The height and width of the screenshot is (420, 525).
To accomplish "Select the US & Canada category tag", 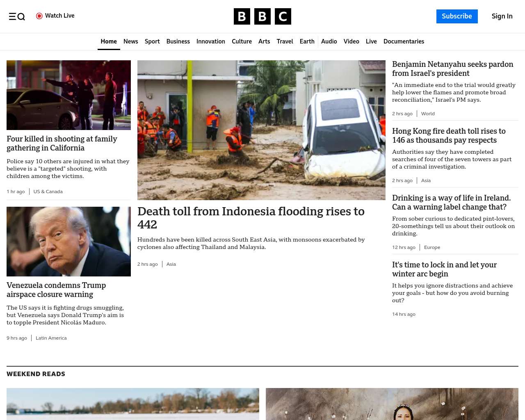I will 48,192.
